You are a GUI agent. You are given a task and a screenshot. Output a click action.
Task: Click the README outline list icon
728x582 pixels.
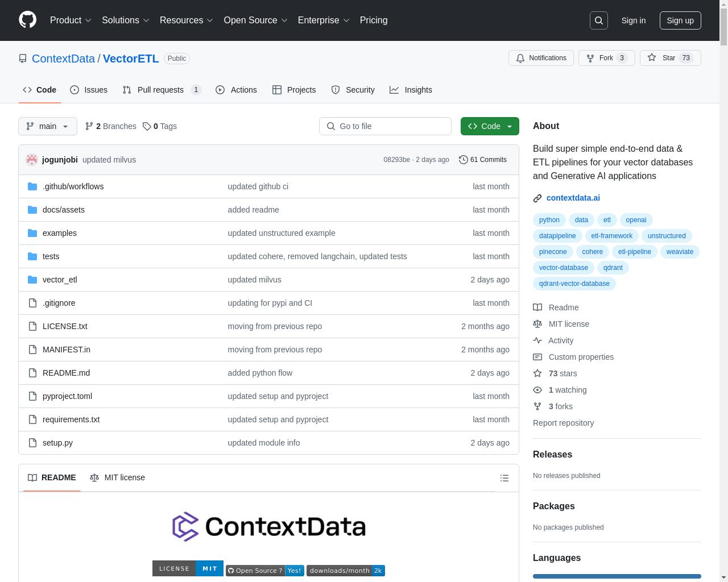point(504,478)
